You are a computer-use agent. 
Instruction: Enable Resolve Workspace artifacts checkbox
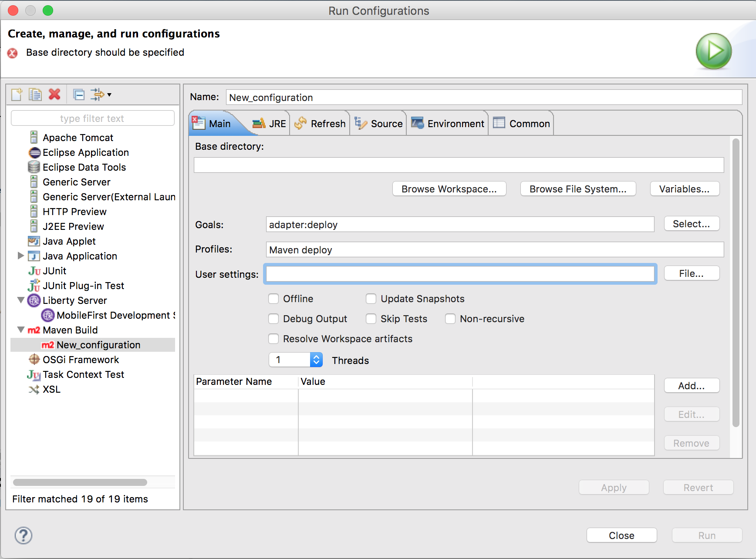click(x=273, y=339)
